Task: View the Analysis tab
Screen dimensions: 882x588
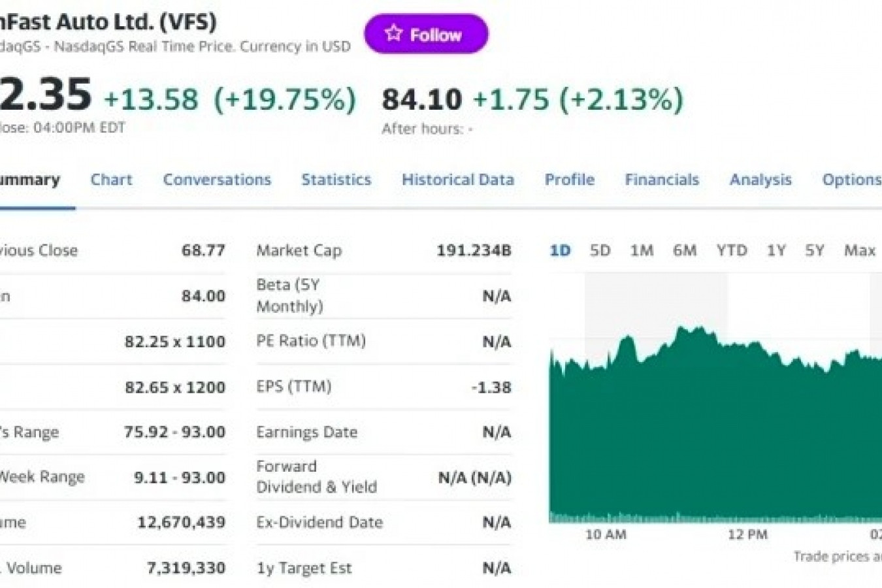Action: coord(760,180)
